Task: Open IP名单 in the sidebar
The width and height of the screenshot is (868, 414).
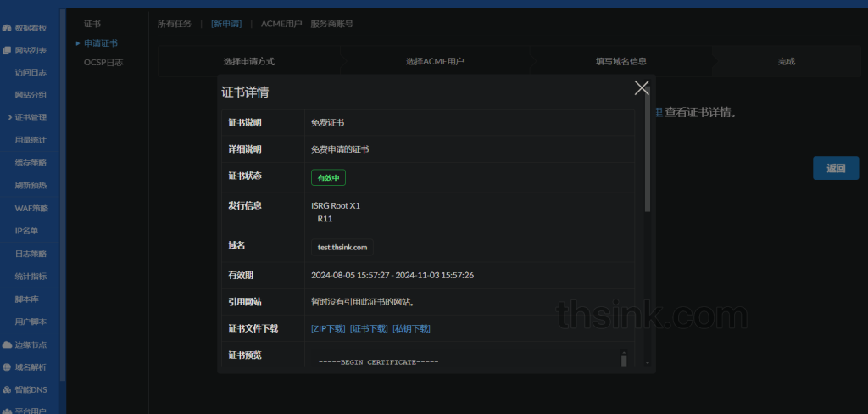Action: click(26, 231)
